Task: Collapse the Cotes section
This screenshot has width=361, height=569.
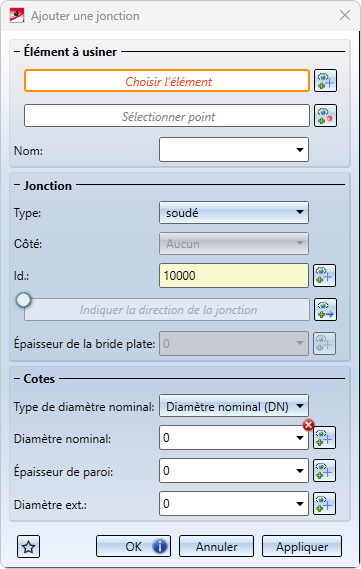Action: pos(17,378)
